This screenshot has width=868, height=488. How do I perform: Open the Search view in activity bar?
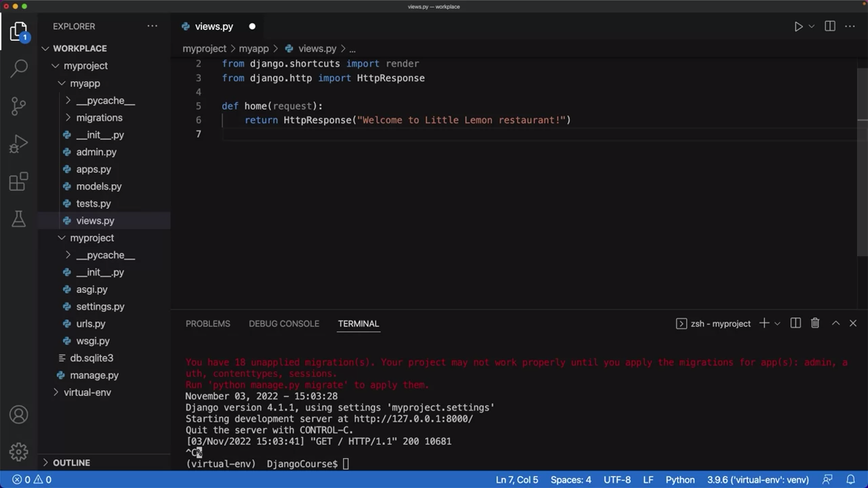pyautogui.click(x=19, y=68)
